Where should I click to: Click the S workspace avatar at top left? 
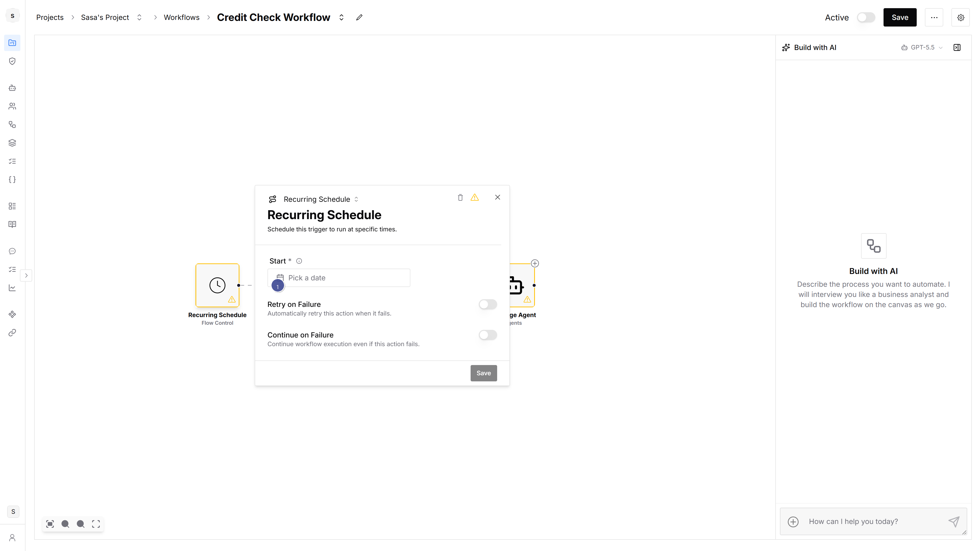tap(13, 16)
